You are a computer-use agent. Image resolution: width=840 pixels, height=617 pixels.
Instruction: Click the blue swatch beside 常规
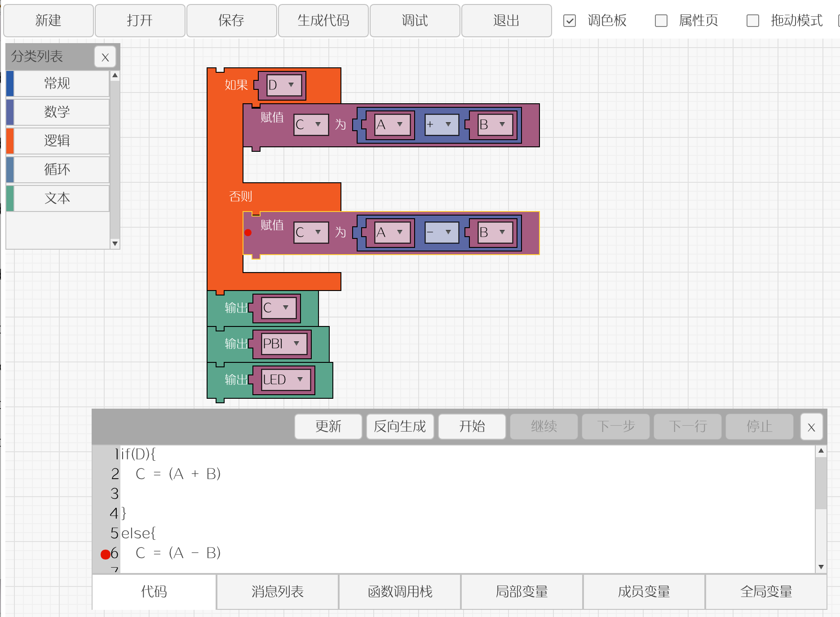(10, 84)
